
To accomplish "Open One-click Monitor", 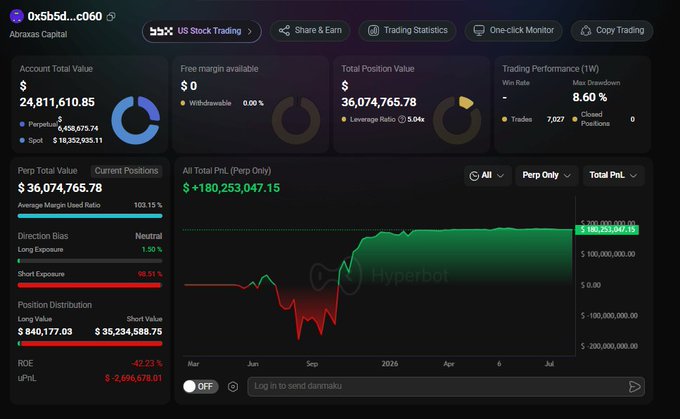I will click(513, 30).
